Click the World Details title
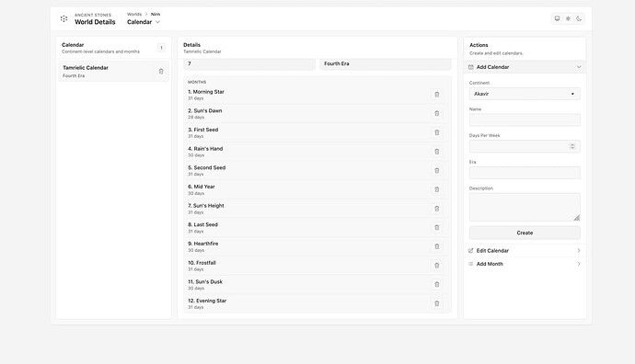Viewport: 635px width, 364px height. pyautogui.click(x=95, y=22)
